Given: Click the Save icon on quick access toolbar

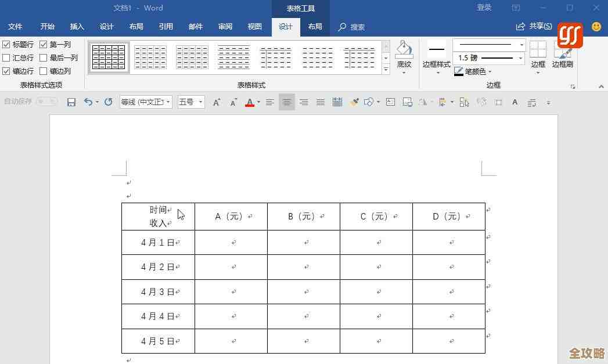Looking at the screenshot, I should point(71,102).
